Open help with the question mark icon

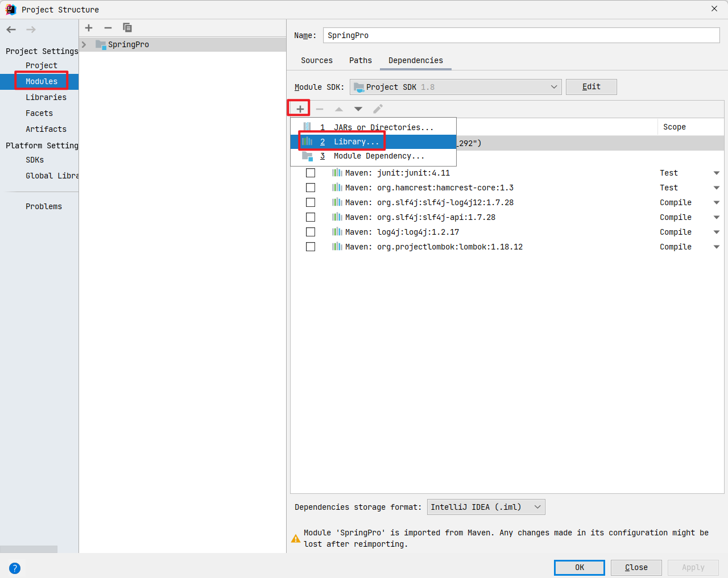pos(15,568)
